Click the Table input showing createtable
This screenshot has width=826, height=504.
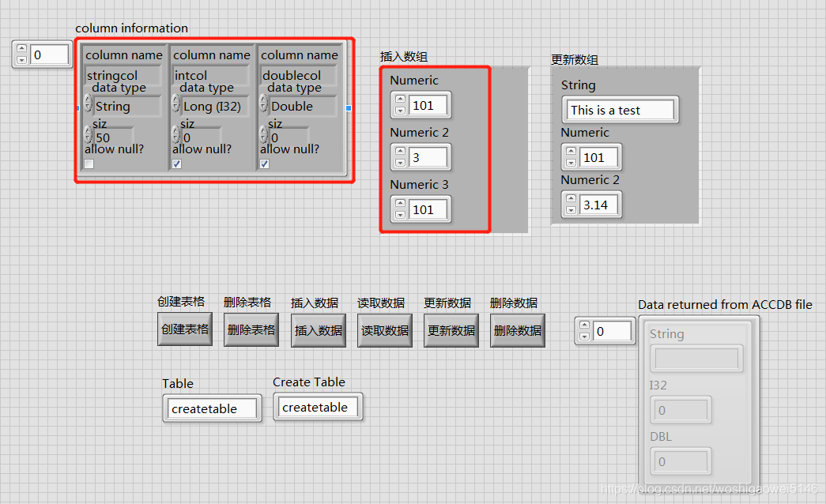[x=212, y=408]
